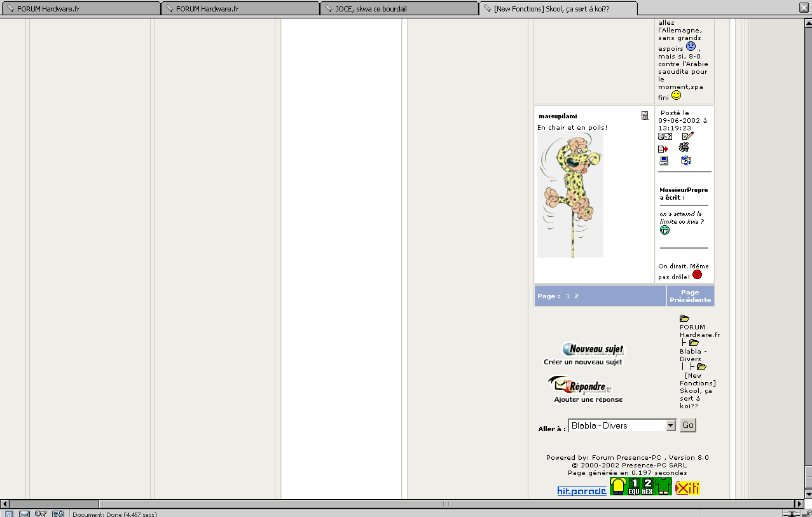Switch to the first FORUM Hardware.fr tab
812x517 pixels.
click(80, 8)
